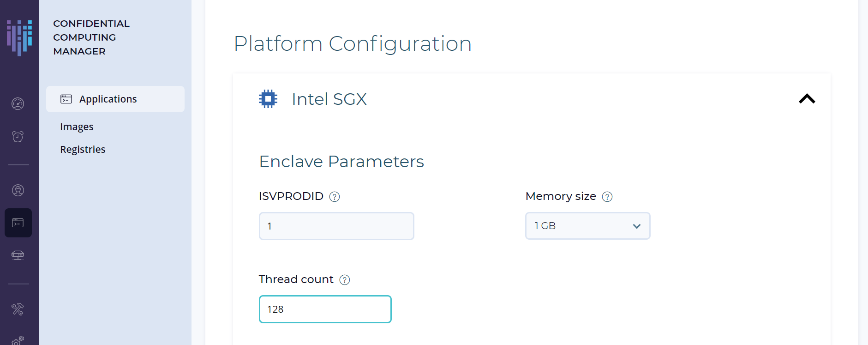Click the ISVPRODID help question mark icon

click(x=335, y=197)
